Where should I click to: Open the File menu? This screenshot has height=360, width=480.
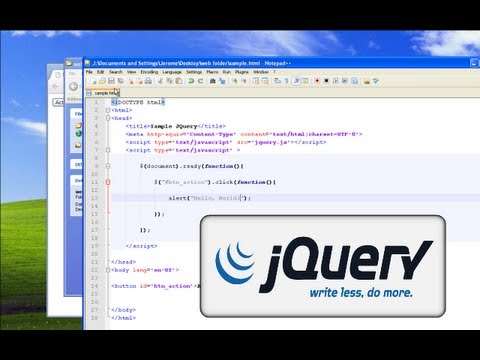89,72
